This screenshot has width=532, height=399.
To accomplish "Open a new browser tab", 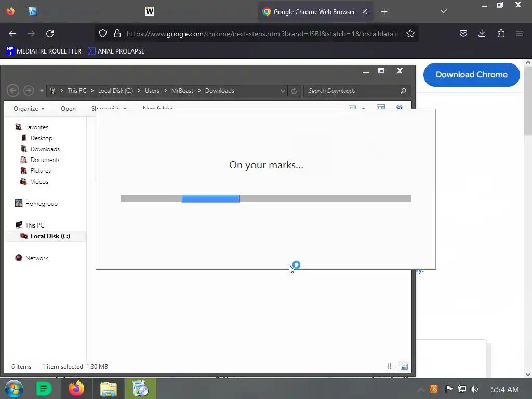I will 384,12.
